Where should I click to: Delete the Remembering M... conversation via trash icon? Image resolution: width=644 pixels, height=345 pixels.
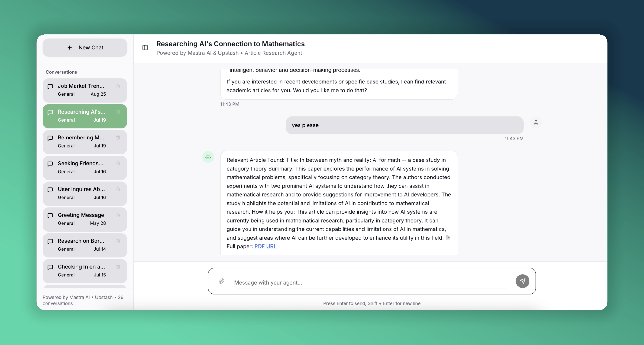pos(118,138)
